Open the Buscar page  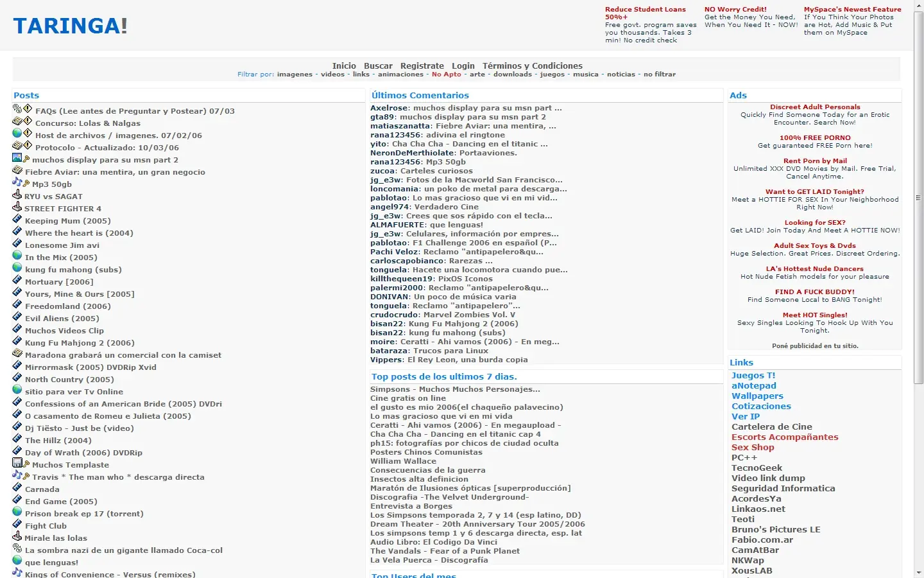point(378,66)
